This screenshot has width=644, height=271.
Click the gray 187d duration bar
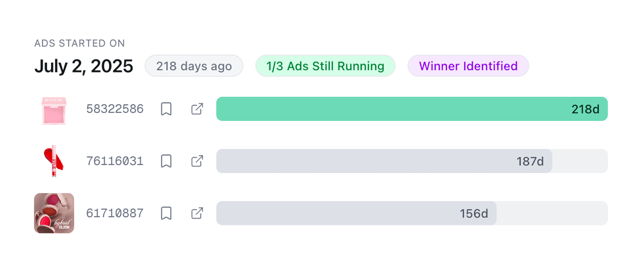[x=384, y=161]
